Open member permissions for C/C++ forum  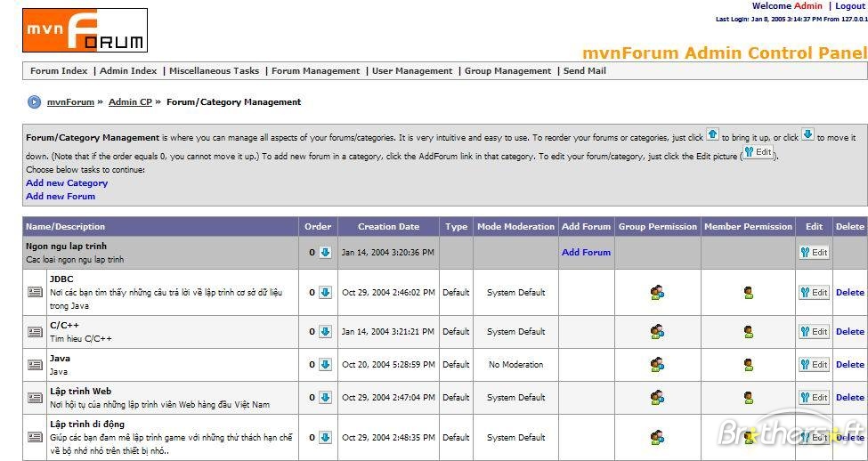pyautogui.click(x=749, y=331)
